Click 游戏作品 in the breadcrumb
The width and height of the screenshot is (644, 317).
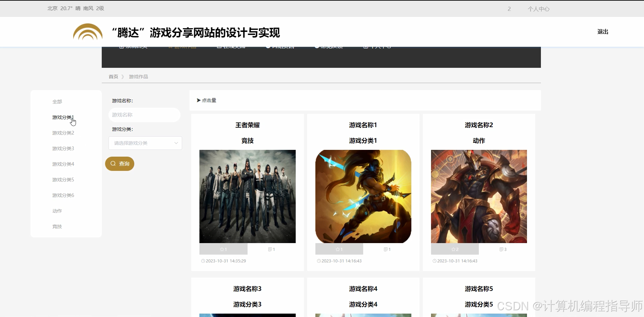point(138,77)
